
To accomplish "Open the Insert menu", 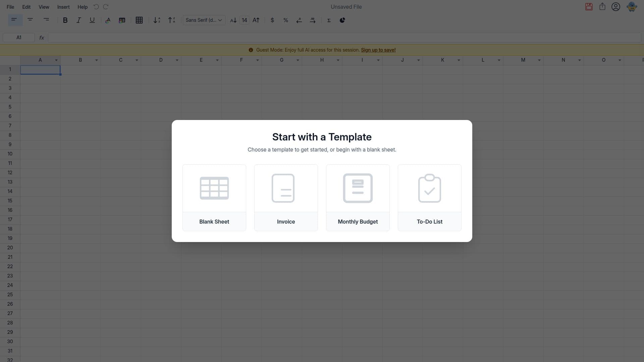I will coord(63,7).
